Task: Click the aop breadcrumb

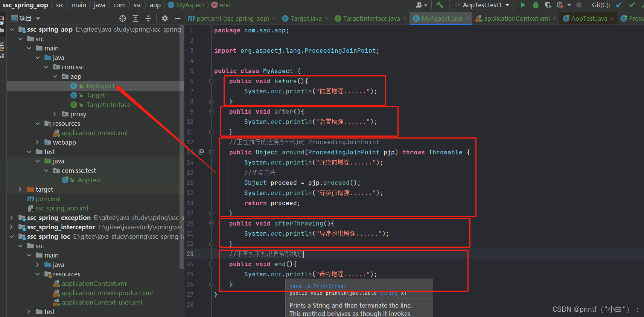Action: pos(155,5)
